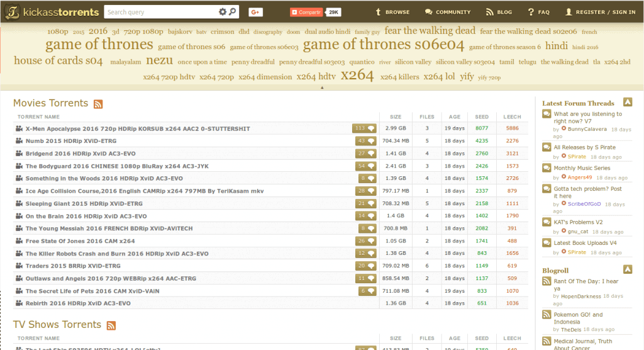Click the kickasstorrents logo
The height and width of the screenshot is (350, 644).
(52, 12)
